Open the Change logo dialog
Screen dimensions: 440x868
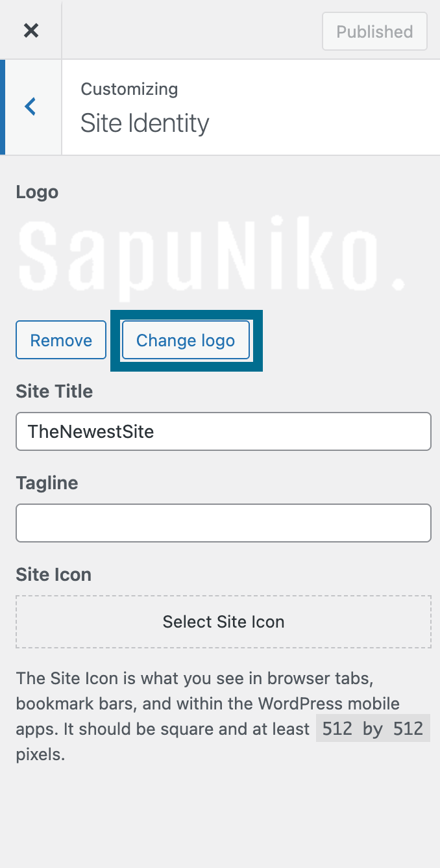pyautogui.click(x=186, y=340)
